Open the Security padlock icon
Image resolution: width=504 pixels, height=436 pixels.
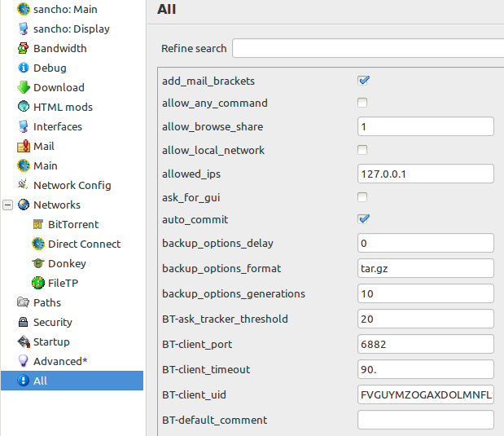tap(23, 322)
